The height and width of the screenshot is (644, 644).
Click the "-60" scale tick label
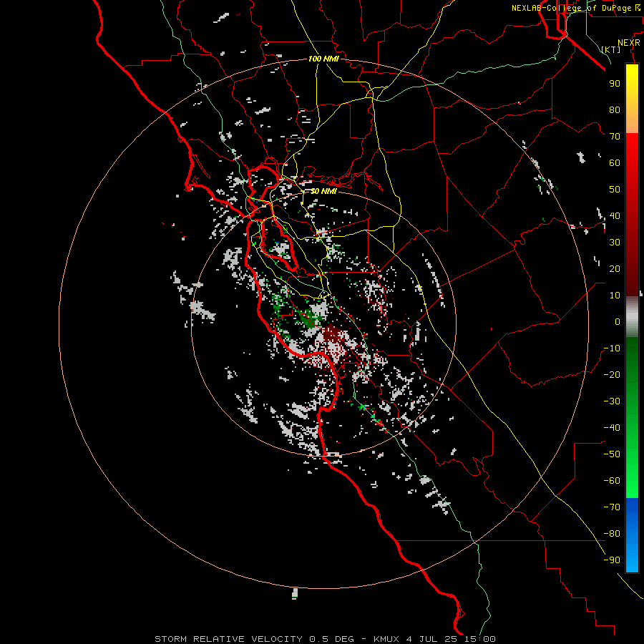pyautogui.click(x=612, y=481)
